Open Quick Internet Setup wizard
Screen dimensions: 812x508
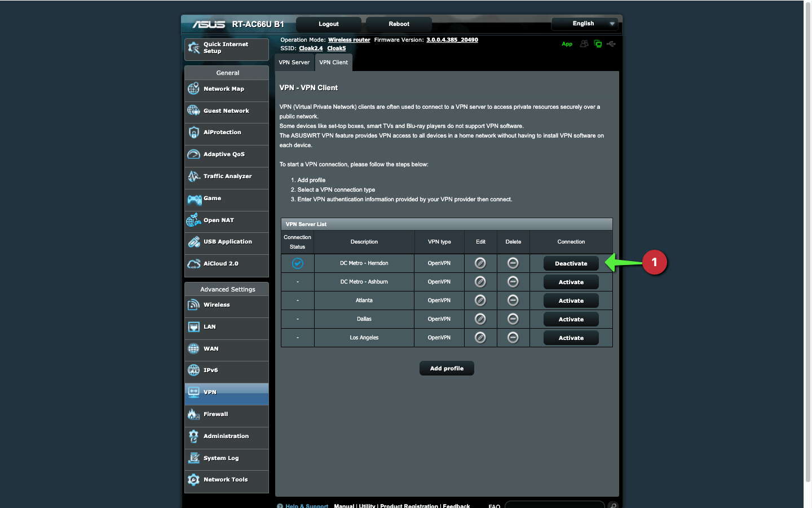pyautogui.click(x=226, y=49)
